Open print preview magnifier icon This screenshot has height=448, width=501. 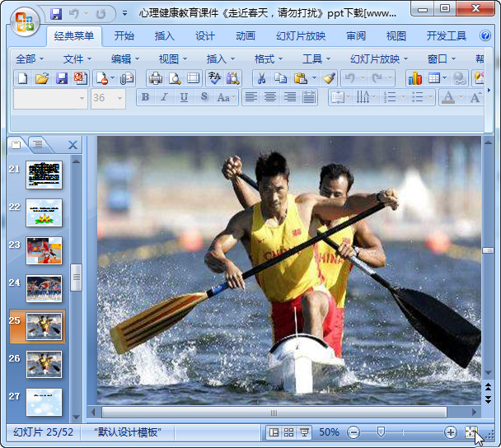point(175,78)
